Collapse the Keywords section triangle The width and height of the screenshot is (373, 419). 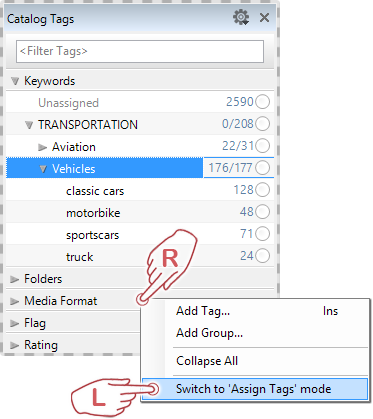coord(15,81)
